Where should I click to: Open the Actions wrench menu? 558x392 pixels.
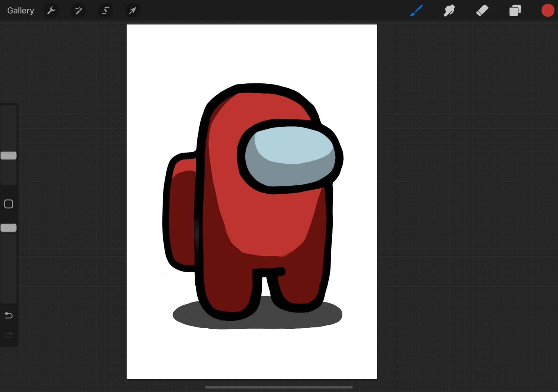click(51, 11)
